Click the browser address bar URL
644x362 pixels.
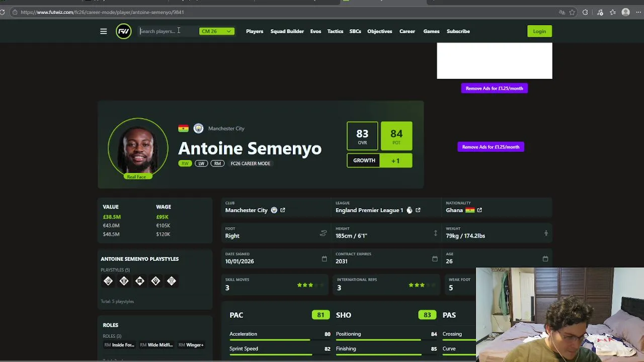(x=102, y=12)
